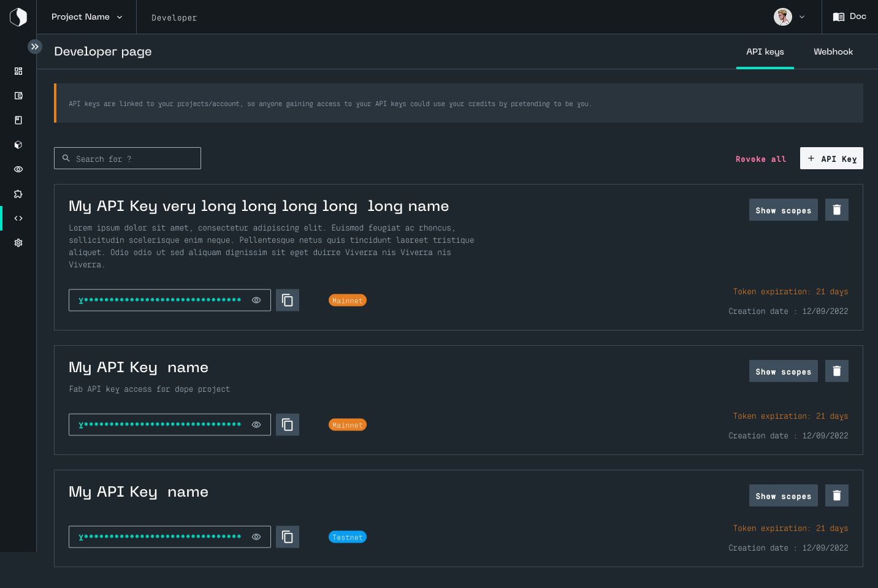The width and height of the screenshot is (878, 588).
Task: Open the dashboard grid icon in sidebar
Action: coord(18,71)
